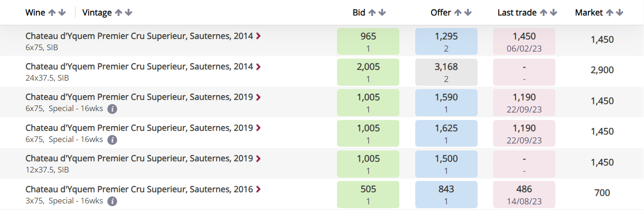Select bid 1,005 in the 12x37.5 row
644x210 pixels.
(368, 164)
